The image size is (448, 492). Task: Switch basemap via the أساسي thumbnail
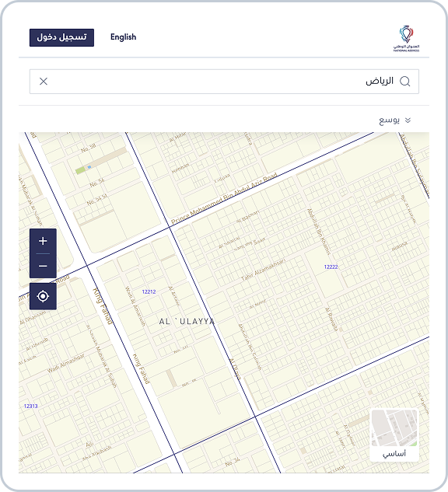pos(394,435)
